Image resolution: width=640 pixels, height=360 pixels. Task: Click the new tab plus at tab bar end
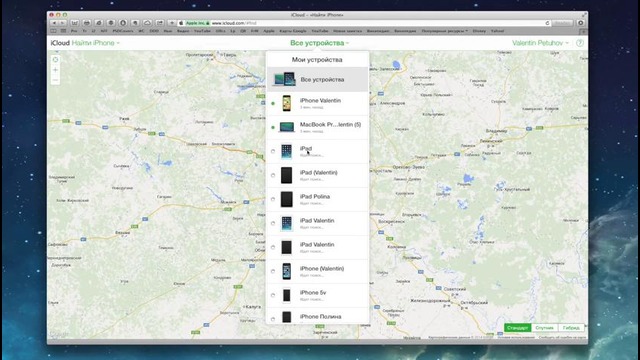(584, 31)
